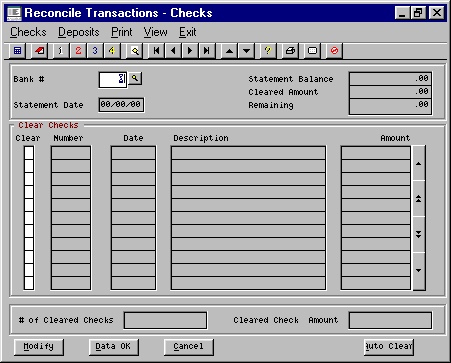Click first row of Description column
The image size is (451, 363).
pyautogui.click(x=248, y=153)
